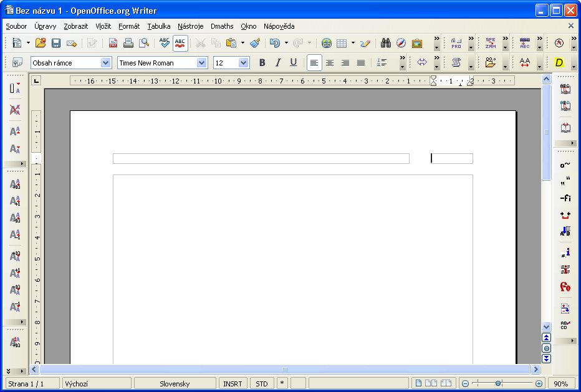
Task: Toggle Bold formatting
Action: [262, 62]
